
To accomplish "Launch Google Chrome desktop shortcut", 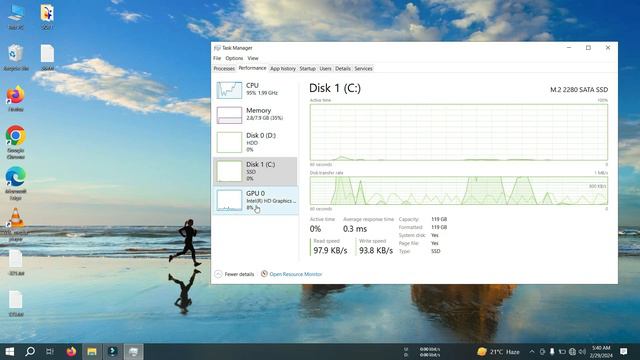I will coord(16,142).
